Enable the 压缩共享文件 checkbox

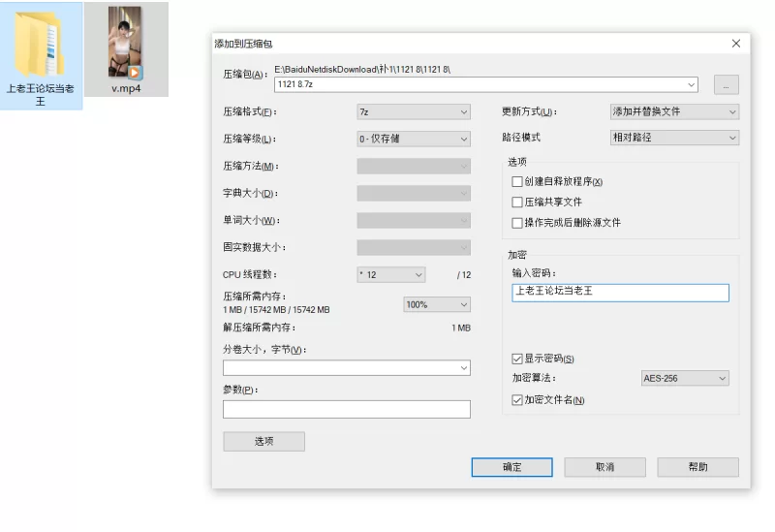pyautogui.click(x=517, y=203)
